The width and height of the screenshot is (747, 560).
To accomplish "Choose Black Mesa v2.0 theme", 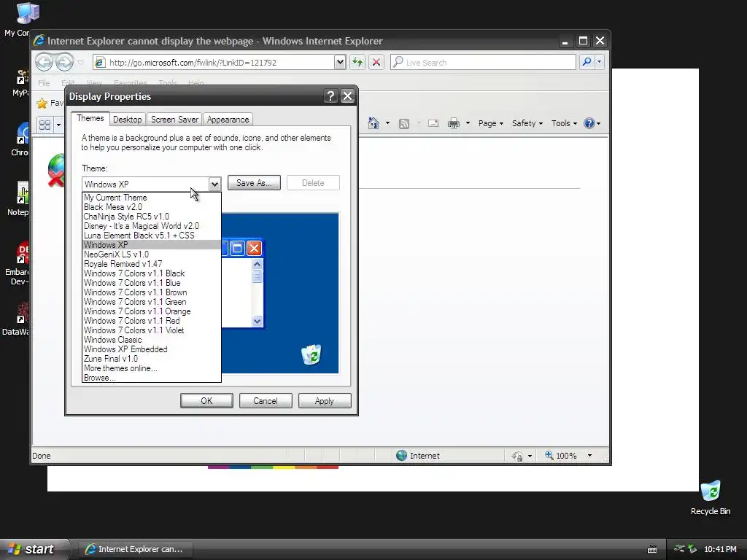I will [x=152, y=207].
